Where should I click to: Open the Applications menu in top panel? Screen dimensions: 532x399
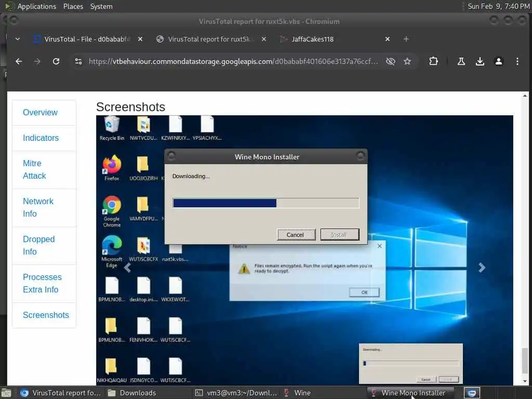coord(37,6)
